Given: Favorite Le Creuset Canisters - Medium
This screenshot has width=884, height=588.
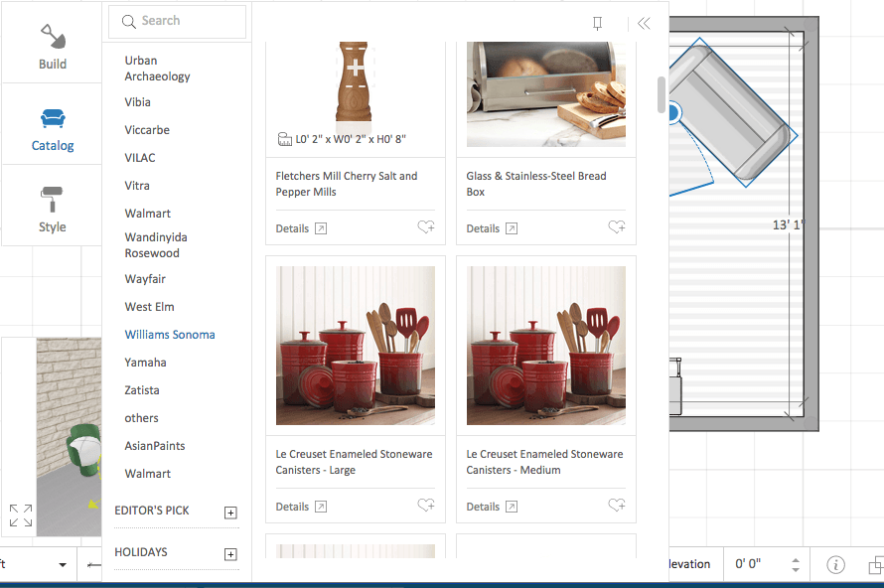Looking at the screenshot, I should [617, 505].
